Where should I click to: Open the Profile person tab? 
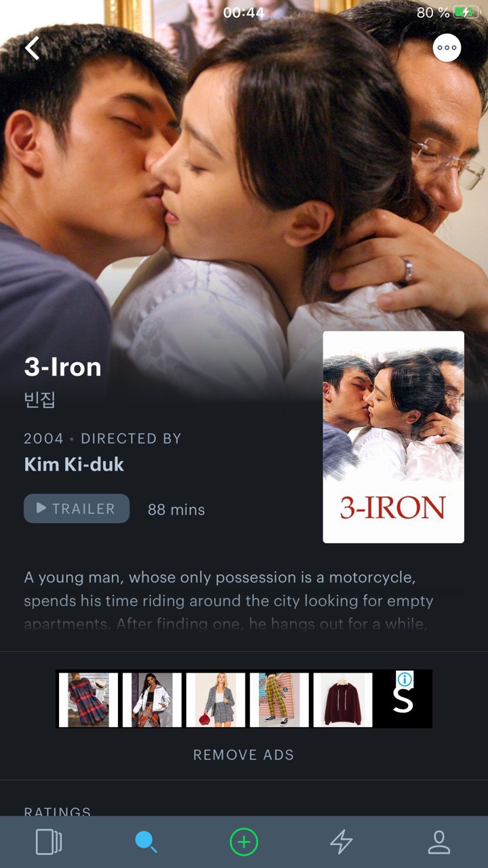click(x=439, y=842)
